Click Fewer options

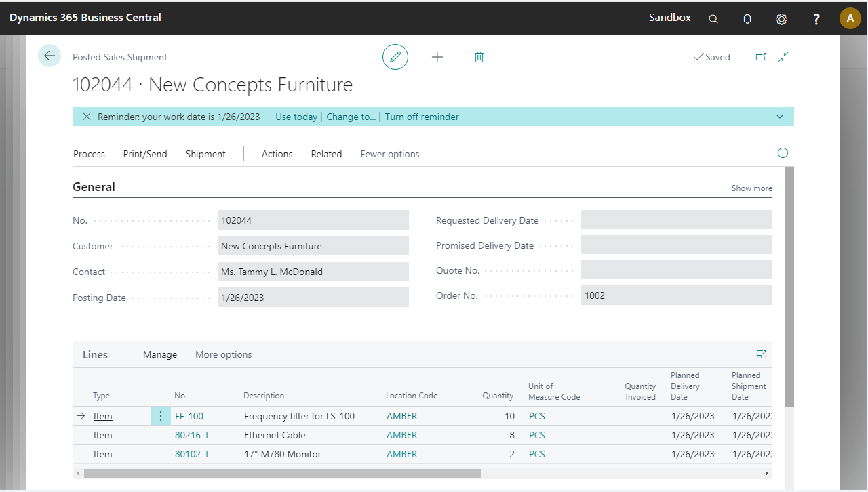[x=390, y=154]
